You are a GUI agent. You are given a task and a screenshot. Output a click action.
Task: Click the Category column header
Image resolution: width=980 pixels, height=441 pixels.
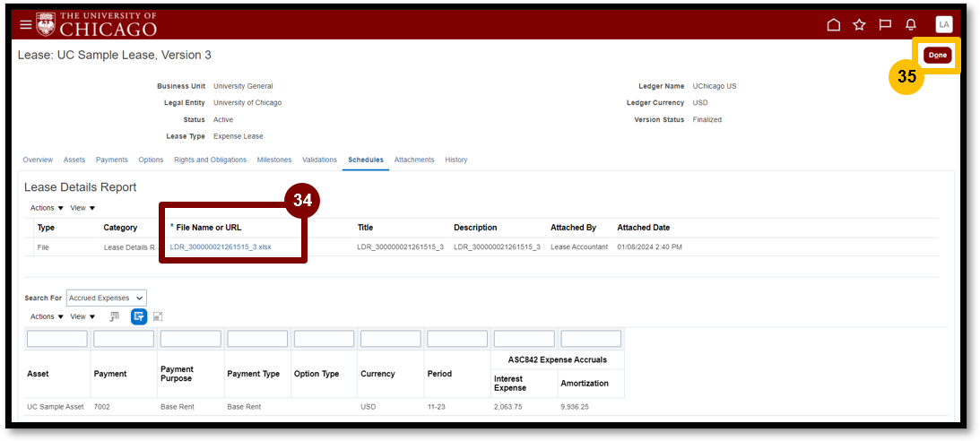pyautogui.click(x=121, y=228)
